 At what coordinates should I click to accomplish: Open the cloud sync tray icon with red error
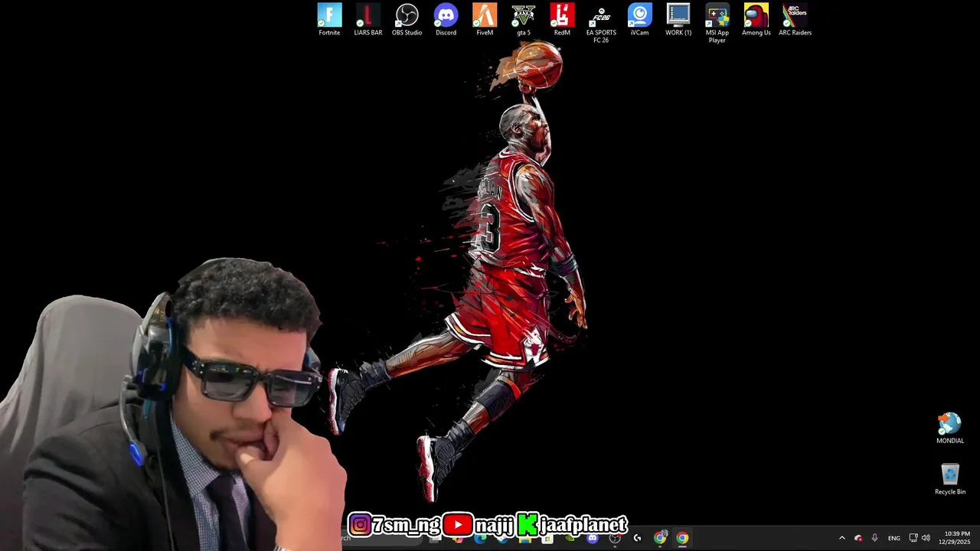coord(858,538)
